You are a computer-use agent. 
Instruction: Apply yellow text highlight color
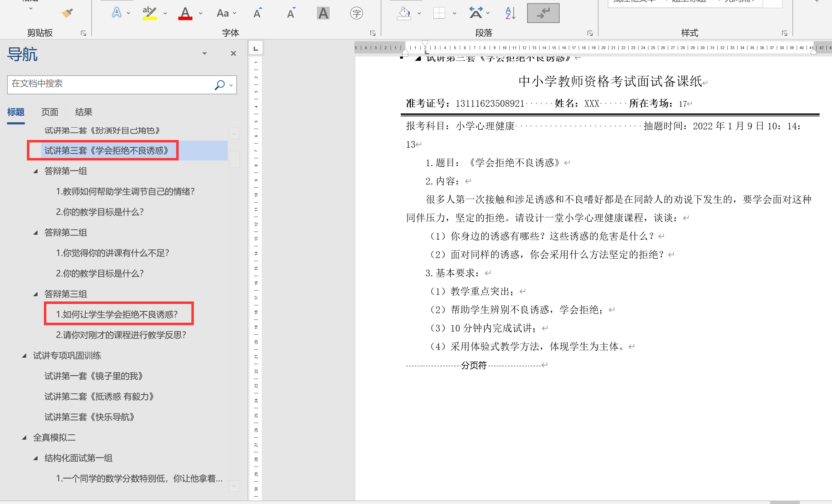click(150, 13)
